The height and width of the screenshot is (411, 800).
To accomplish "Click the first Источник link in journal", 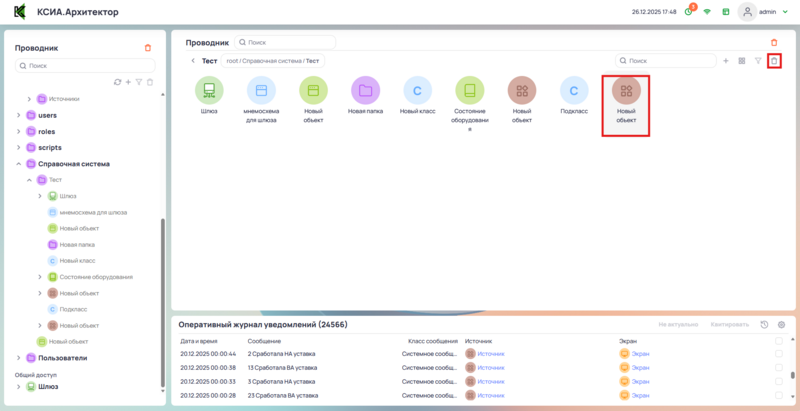I will [491, 353].
